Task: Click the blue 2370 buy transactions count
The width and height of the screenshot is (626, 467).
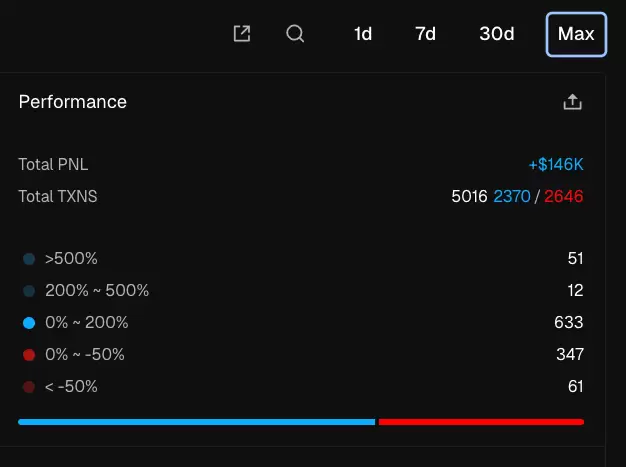Action: 512,196
